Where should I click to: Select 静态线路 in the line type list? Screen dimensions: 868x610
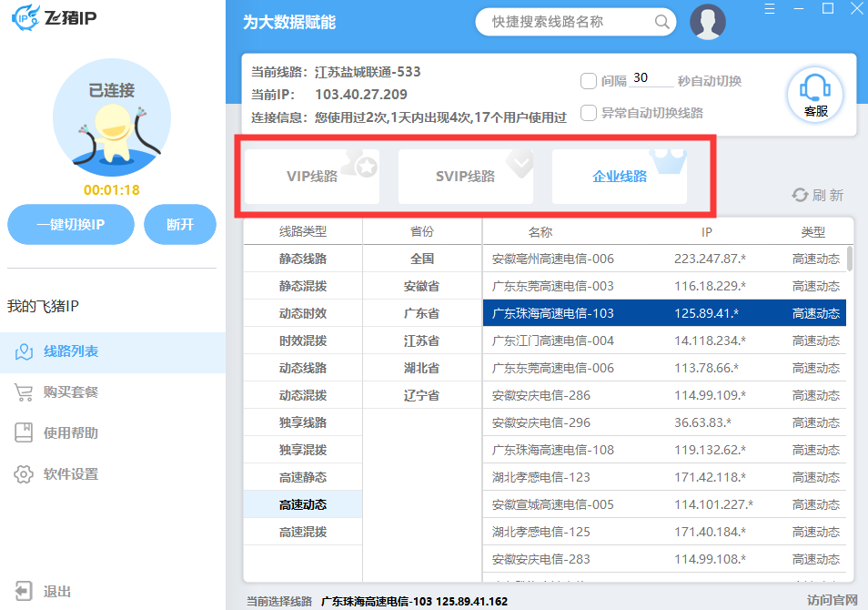pyautogui.click(x=302, y=259)
